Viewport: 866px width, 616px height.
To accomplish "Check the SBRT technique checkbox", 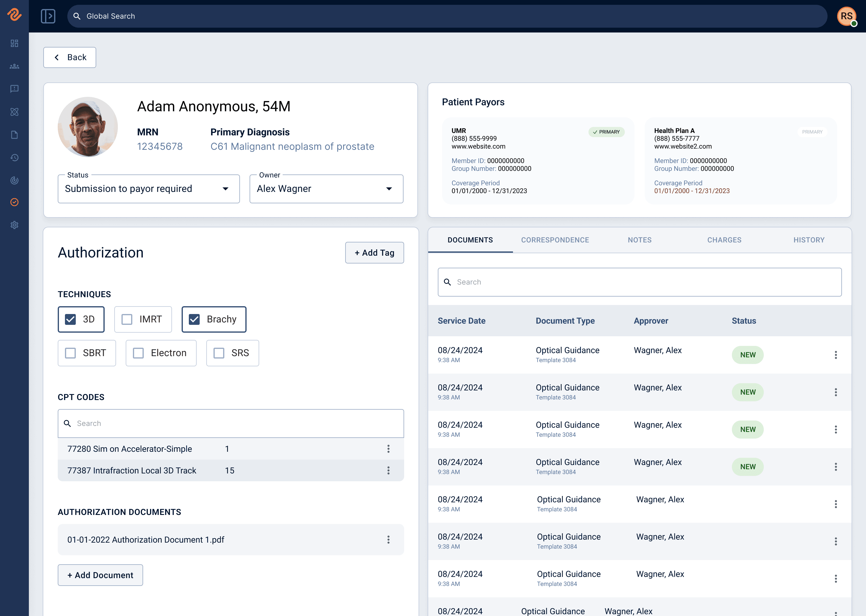I will point(71,353).
